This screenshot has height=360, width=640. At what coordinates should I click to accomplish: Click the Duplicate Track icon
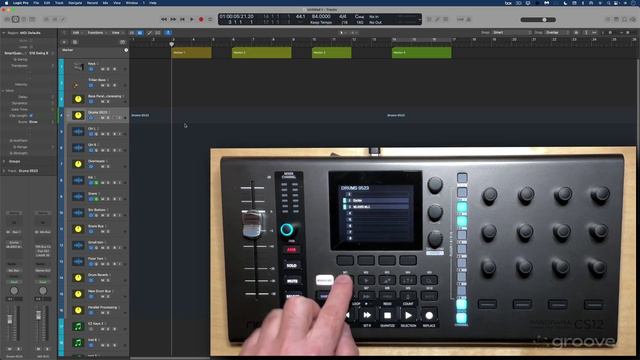point(75,42)
